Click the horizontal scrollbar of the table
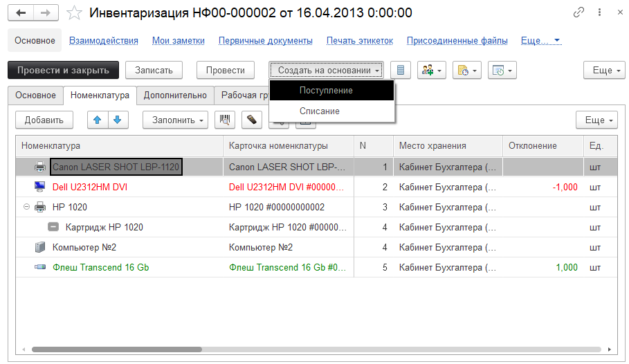 tap(116, 349)
